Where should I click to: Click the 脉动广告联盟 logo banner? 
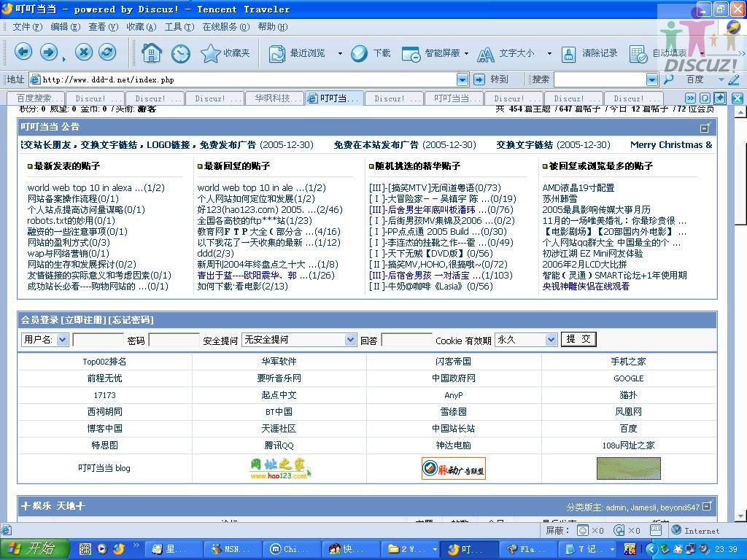click(453, 469)
